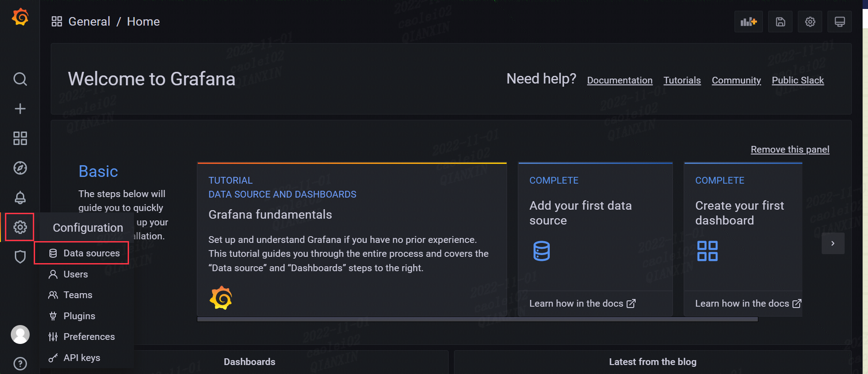Open the Configuration gear in sidebar
Screen dimensions: 868x374
pos(20,227)
